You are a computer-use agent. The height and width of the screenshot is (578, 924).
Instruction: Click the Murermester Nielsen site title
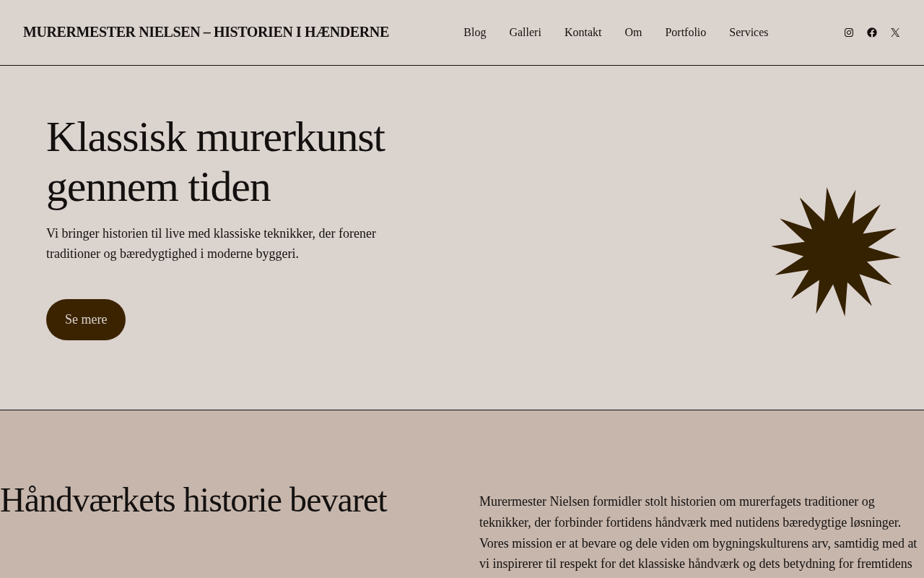point(206,32)
